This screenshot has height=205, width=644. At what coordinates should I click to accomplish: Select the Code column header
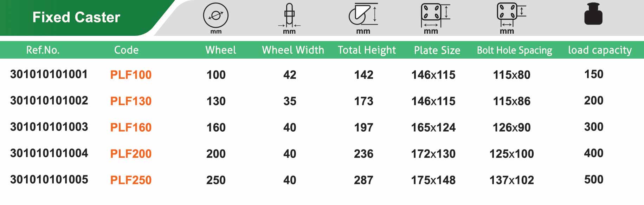tap(126, 50)
